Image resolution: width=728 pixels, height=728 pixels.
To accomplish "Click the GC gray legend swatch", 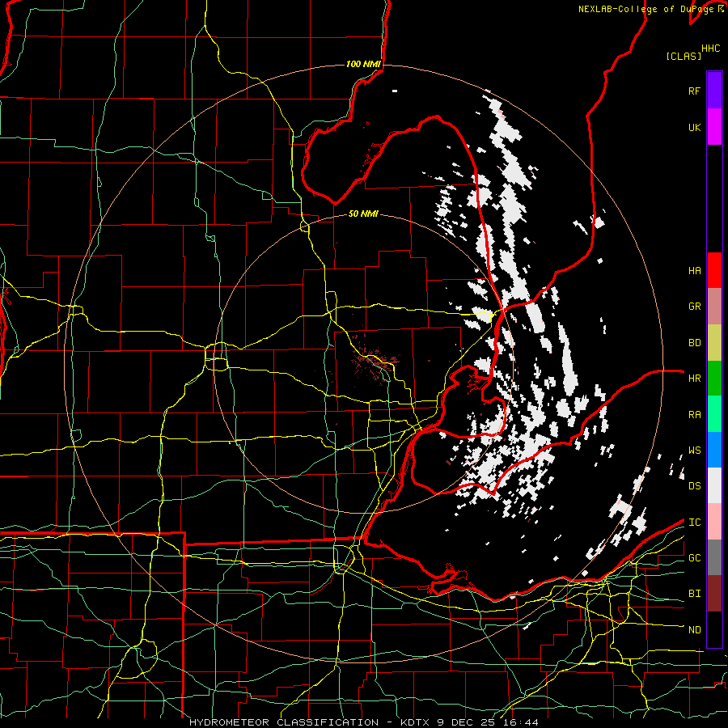I will tap(714, 557).
